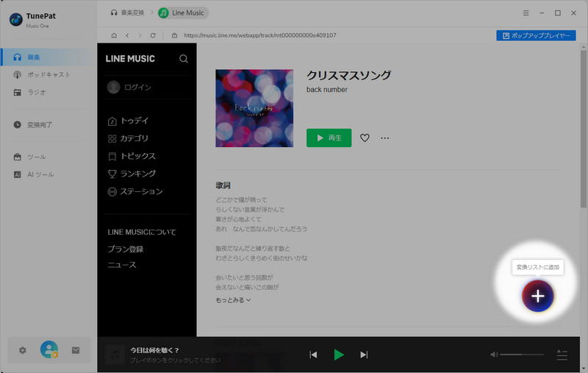Go forward with the forward arrow
Screen dimensions: 588x373
point(140,35)
